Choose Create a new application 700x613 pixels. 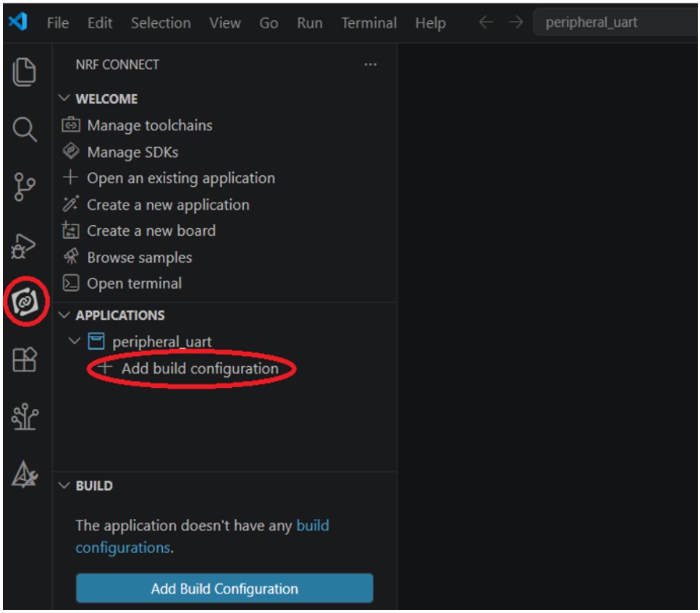pyautogui.click(x=168, y=205)
